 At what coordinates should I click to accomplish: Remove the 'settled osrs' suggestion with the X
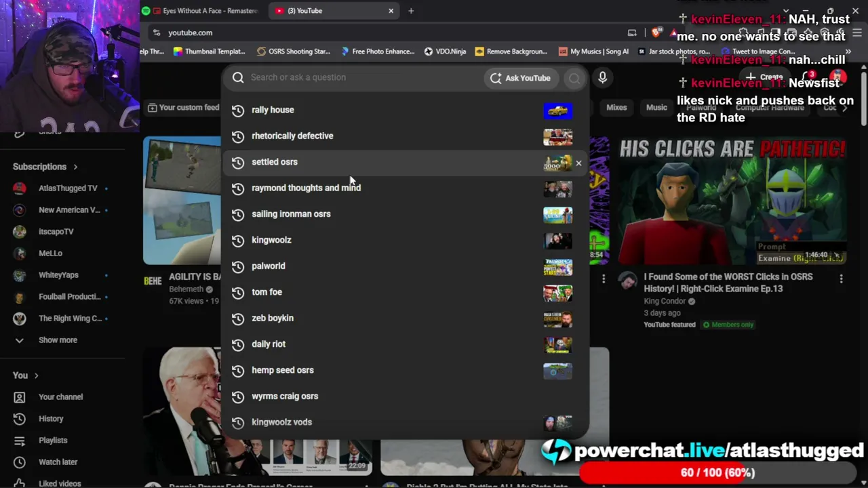[578, 163]
